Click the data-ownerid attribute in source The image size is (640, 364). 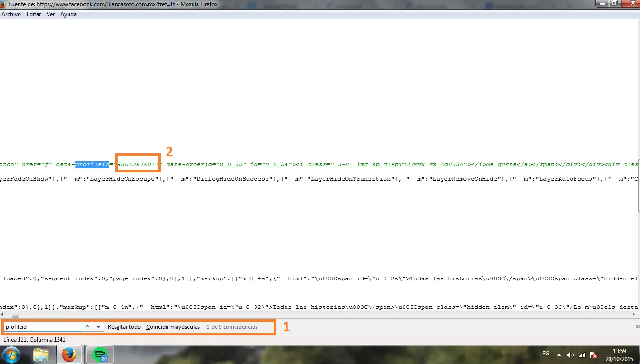pyautogui.click(x=190, y=164)
